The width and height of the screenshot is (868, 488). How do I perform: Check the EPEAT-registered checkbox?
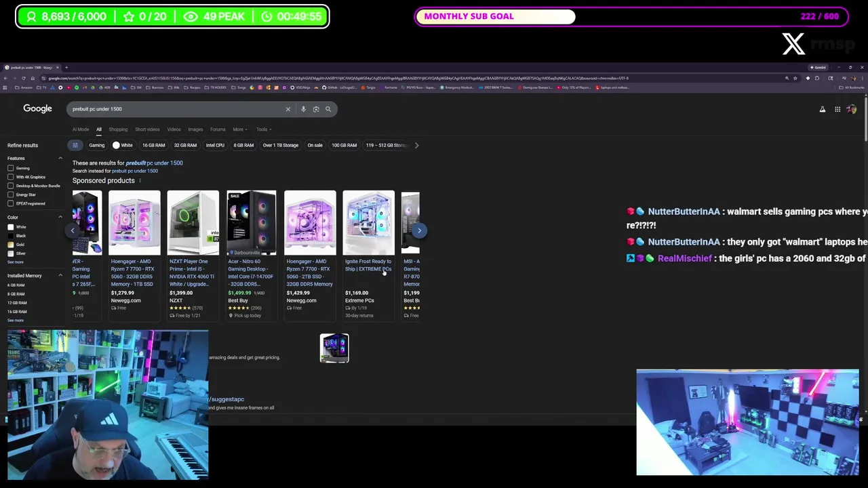10,203
